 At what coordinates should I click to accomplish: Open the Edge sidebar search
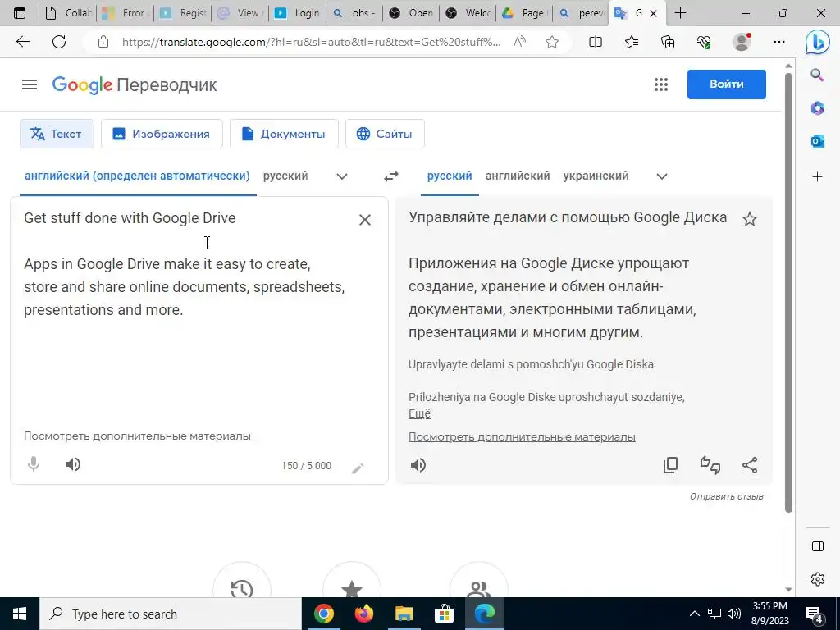[x=817, y=75]
